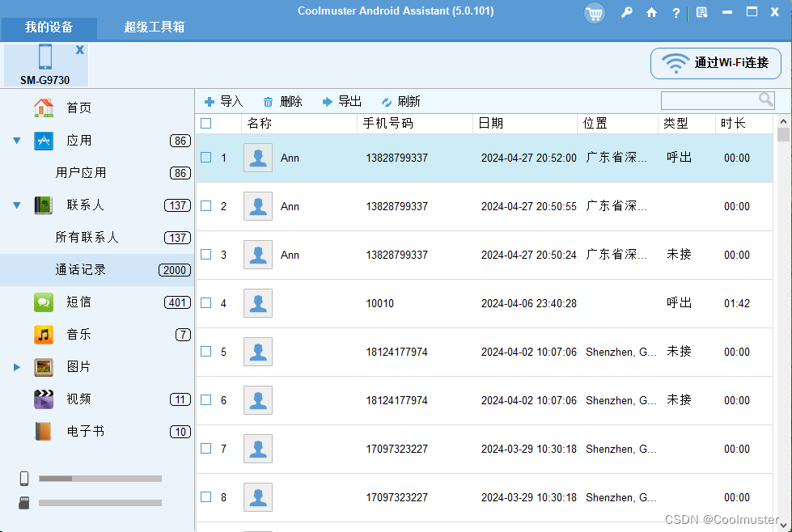This screenshot has width=792, height=532.
Task: Expand the 图片 tree arrow
Action: (17, 367)
